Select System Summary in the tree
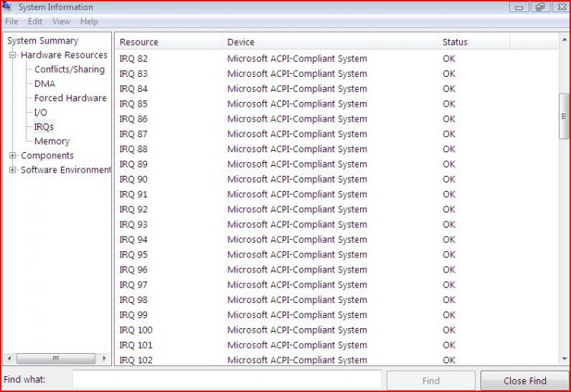571x392 pixels. [x=43, y=41]
